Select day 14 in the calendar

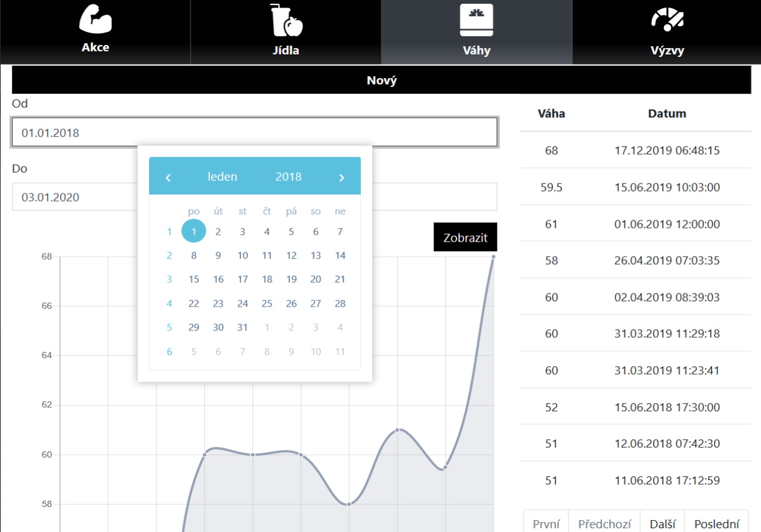tap(340, 255)
